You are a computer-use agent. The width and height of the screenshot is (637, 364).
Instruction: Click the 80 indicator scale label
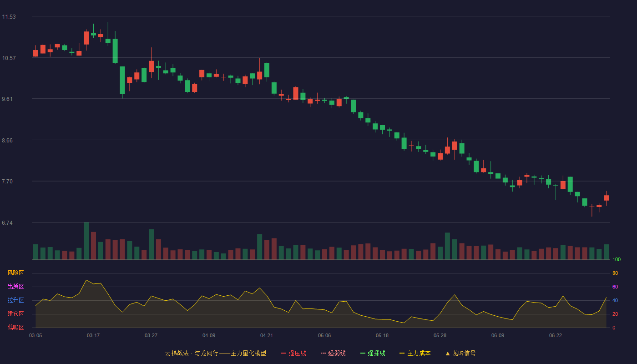(615, 273)
